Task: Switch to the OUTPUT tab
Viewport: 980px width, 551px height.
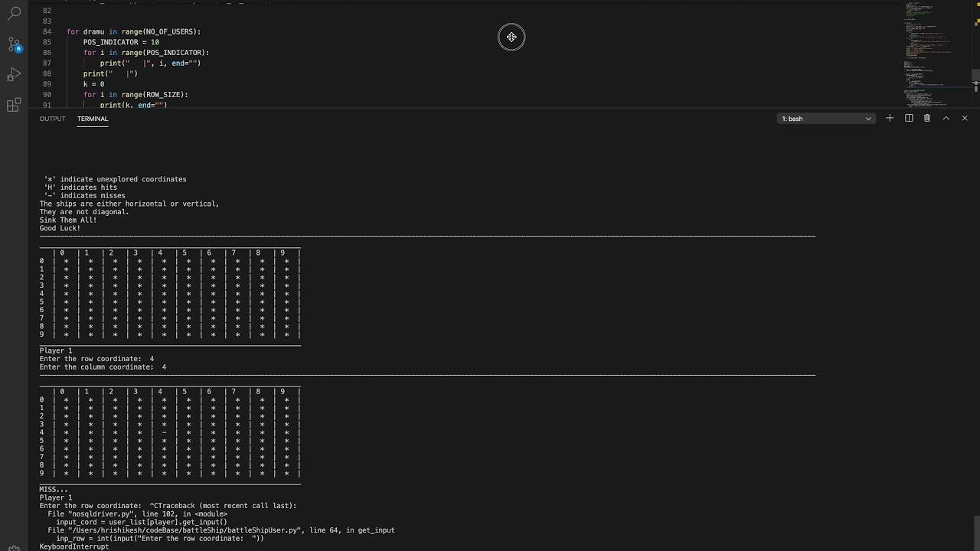Action: tap(53, 119)
